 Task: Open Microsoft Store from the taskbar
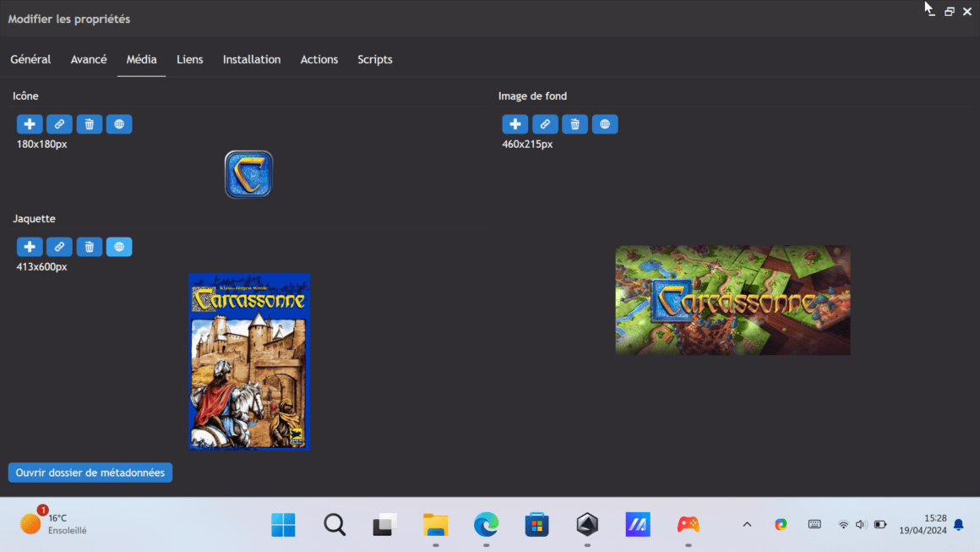click(x=536, y=524)
